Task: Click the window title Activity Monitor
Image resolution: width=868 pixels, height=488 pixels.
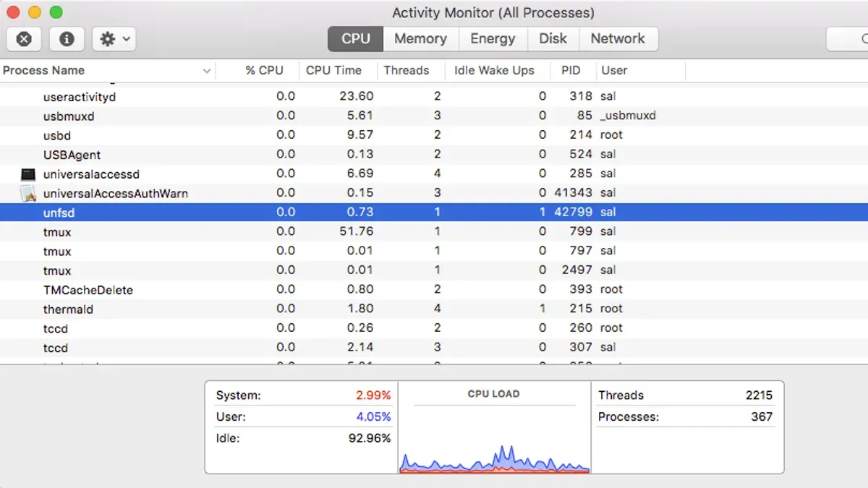Action: 493,13
